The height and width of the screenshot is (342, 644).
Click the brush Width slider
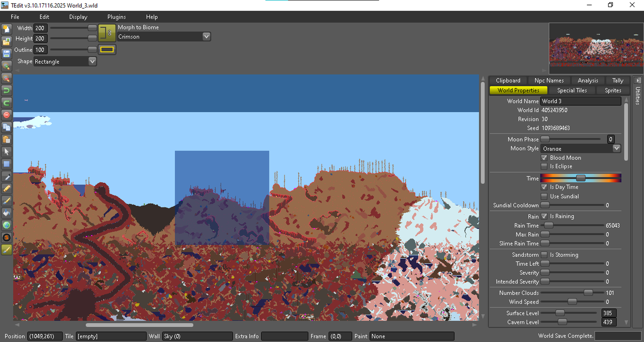[x=73, y=27]
